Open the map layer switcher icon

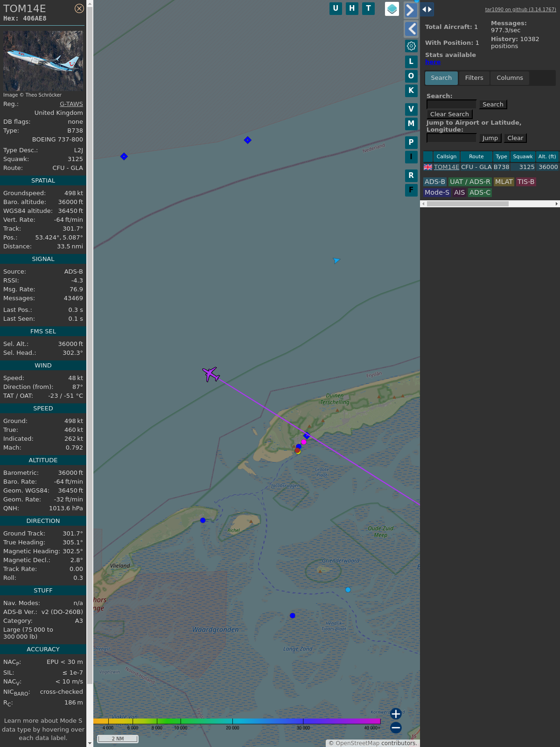[392, 9]
